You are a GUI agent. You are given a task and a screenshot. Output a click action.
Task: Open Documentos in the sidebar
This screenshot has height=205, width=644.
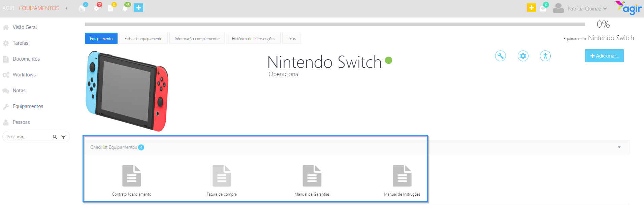[x=26, y=59]
